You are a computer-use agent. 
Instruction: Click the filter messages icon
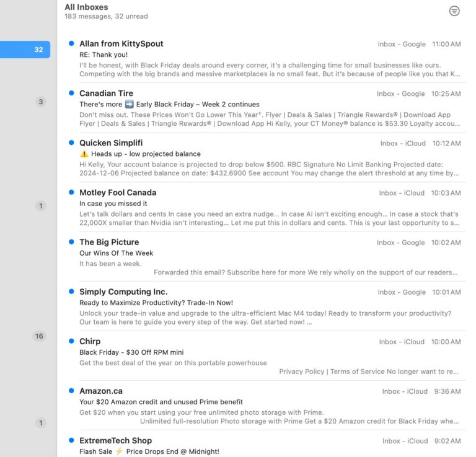click(454, 11)
